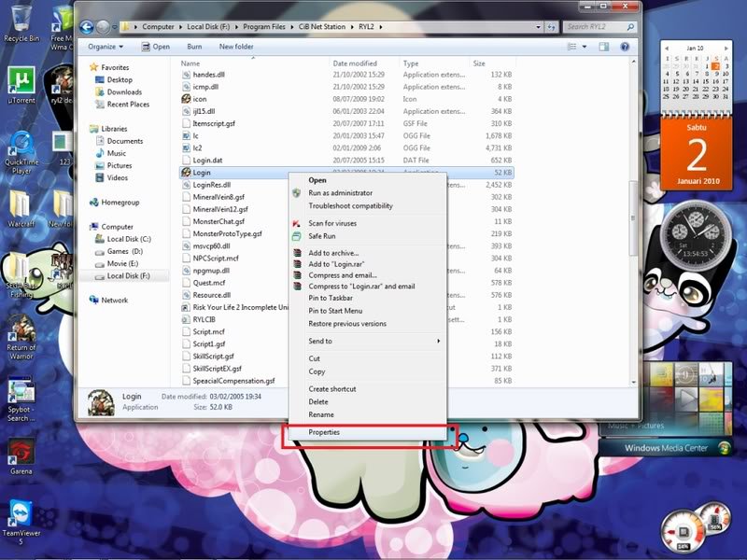Viewport: 747px width, 560px height.
Task: Select Add to archive... entry
Action: 333,253
